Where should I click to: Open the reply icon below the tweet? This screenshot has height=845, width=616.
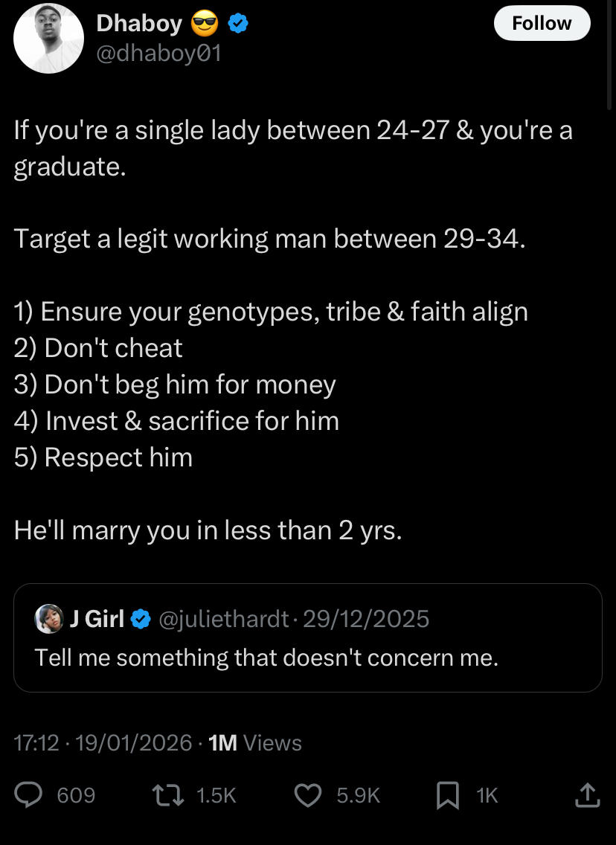[x=30, y=795]
